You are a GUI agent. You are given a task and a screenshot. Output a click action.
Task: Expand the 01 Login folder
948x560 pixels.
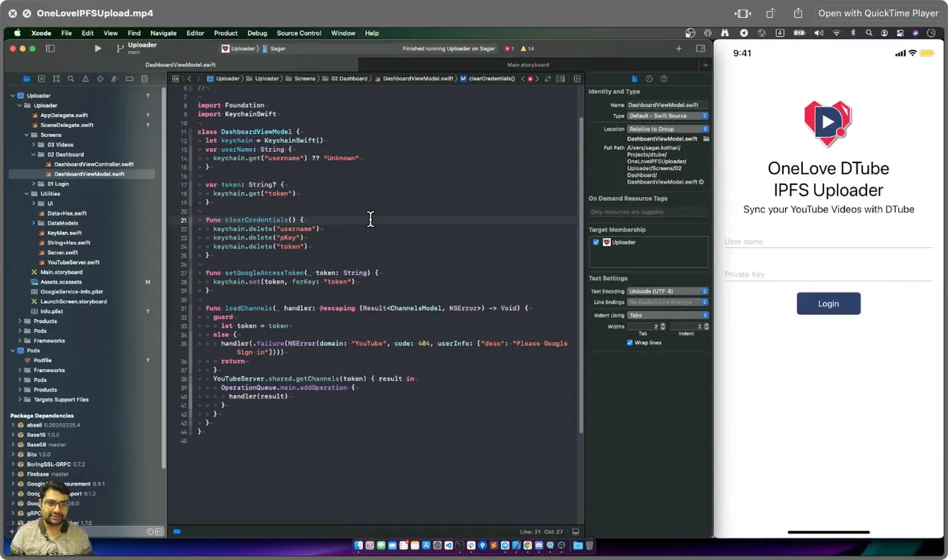click(33, 184)
